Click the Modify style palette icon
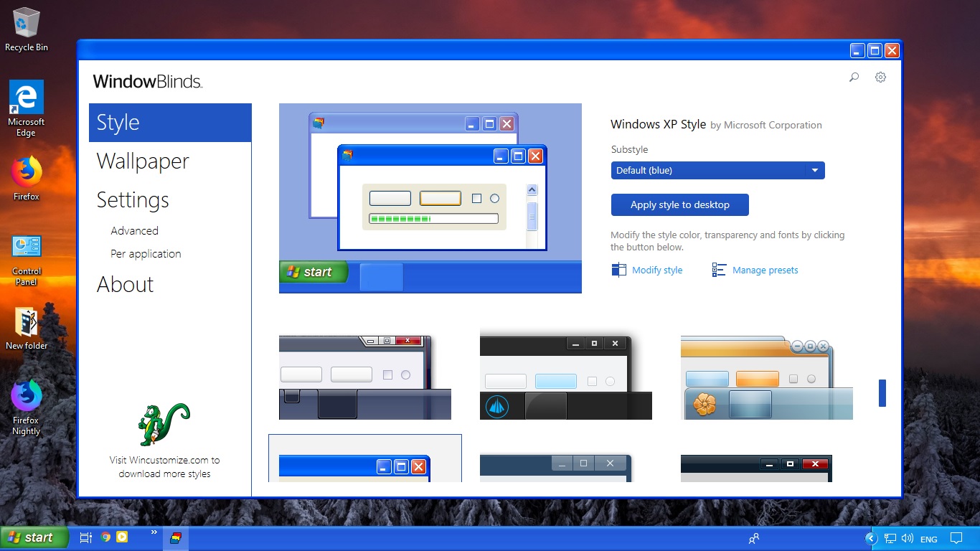 pyautogui.click(x=618, y=269)
